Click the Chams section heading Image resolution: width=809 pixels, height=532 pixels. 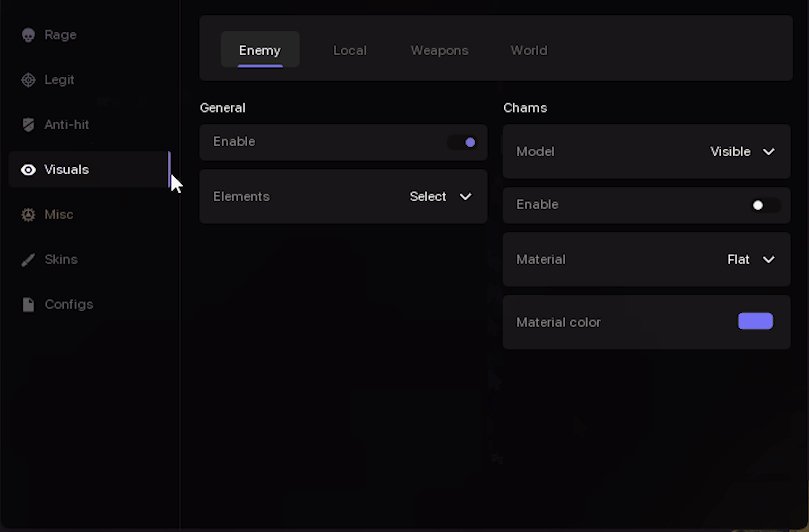(x=525, y=108)
